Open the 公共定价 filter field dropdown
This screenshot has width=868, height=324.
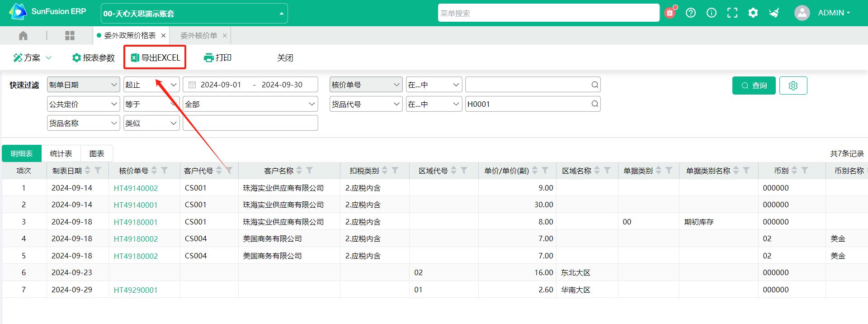[x=83, y=104]
